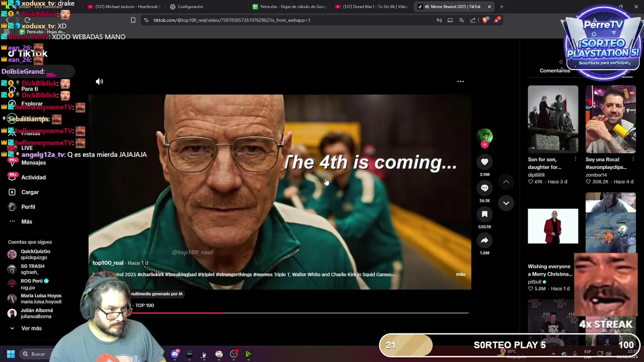Open options for the 'Soy una Roca!' video
This screenshot has width=644, height=362.
[x=633, y=159]
